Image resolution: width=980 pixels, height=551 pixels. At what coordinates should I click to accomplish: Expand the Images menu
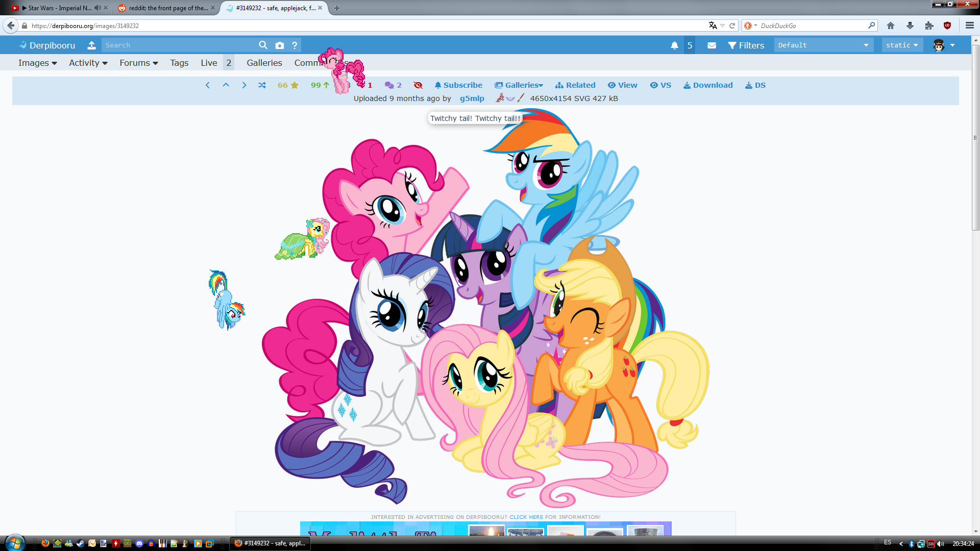point(37,63)
